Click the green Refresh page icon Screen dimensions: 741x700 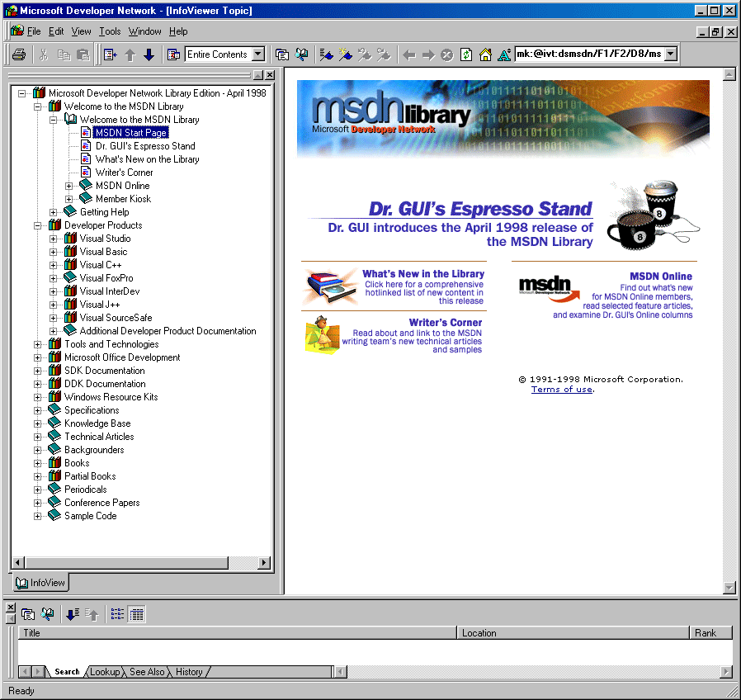pos(466,54)
